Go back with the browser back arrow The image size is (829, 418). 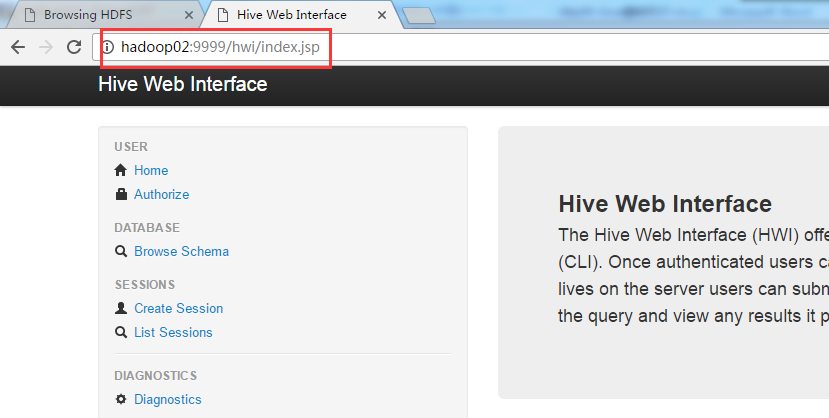pos(18,47)
